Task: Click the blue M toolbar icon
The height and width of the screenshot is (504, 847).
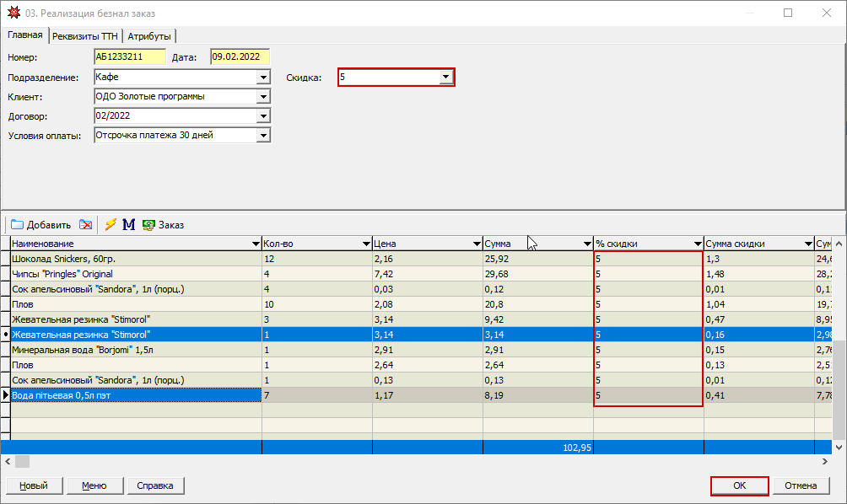Action: pyautogui.click(x=129, y=225)
